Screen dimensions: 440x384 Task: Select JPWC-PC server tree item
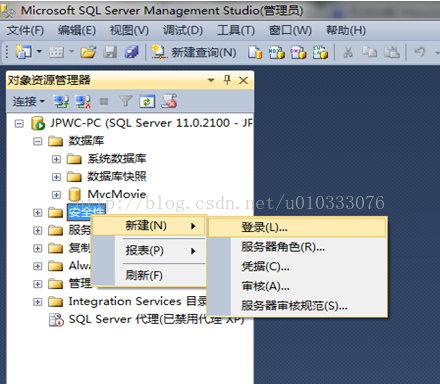(x=151, y=123)
